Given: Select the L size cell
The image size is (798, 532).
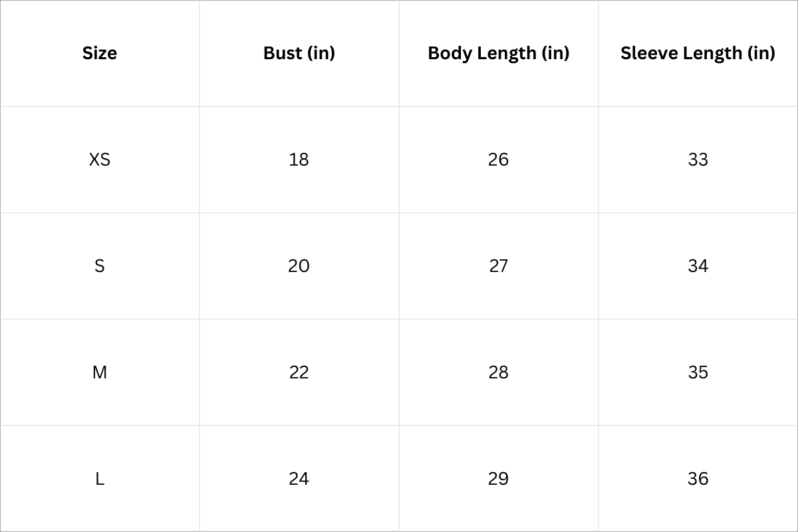Looking at the screenshot, I should (100, 479).
